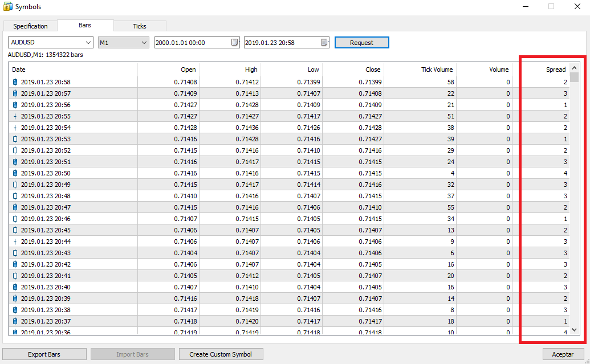
Task: Sort by the Low column header
Action: 292,69
